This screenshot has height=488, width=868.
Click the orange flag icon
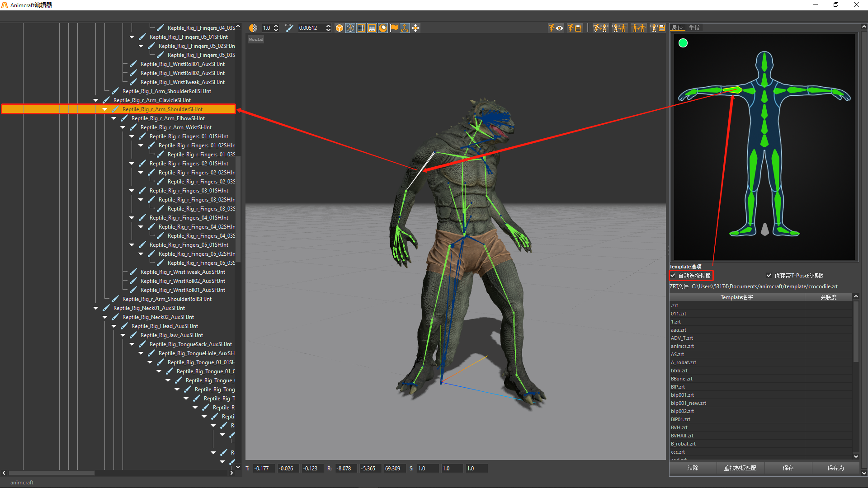pyautogui.click(x=394, y=28)
